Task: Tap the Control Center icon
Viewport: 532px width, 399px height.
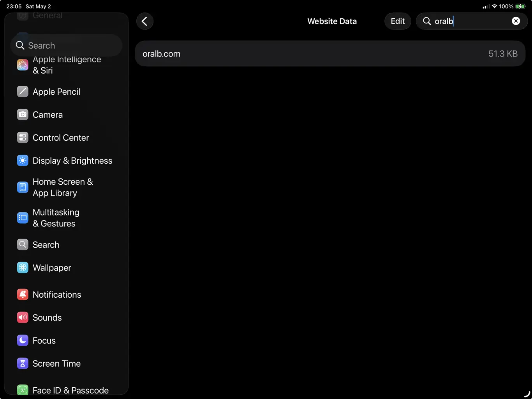Action: (x=23, y=138)
